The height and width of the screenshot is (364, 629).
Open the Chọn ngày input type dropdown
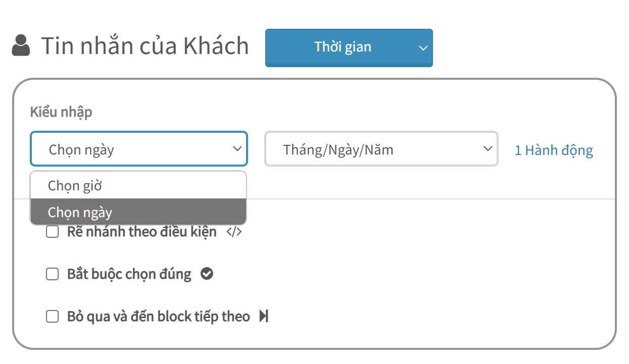tap(139, 149)
